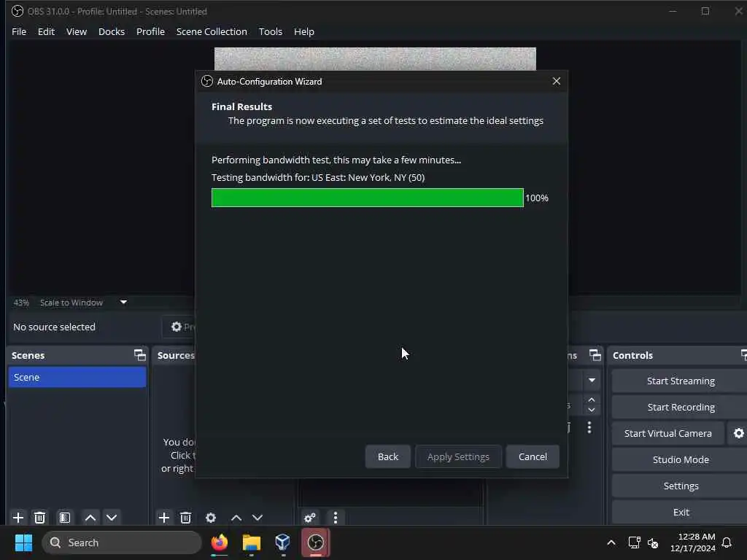Remove selected scene with trash icon
747x560 pixels.
(40, 518)
